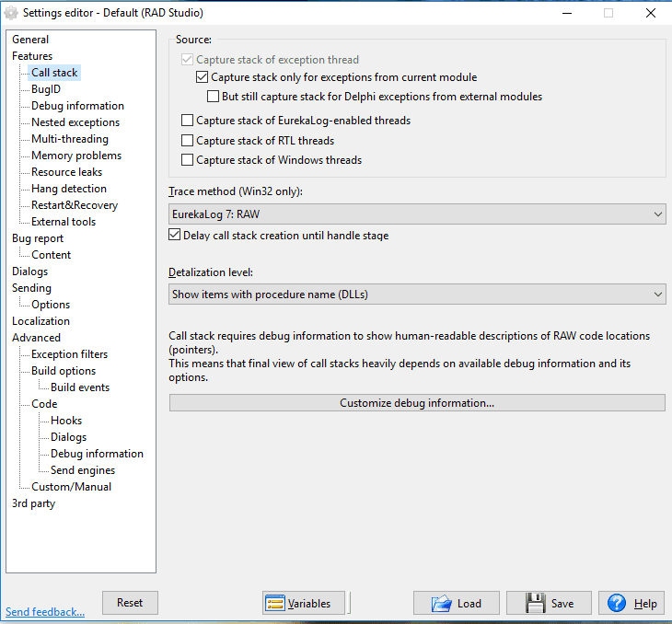672x624 pixels.
Task: Select top-level Dialogs in the tree
Action: tap(30, 272)
